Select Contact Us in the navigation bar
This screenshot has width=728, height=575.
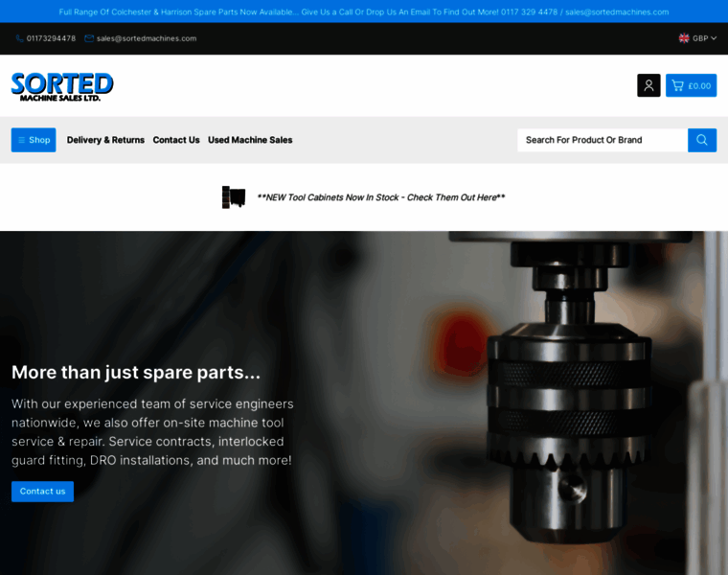(x=176, y=140)
